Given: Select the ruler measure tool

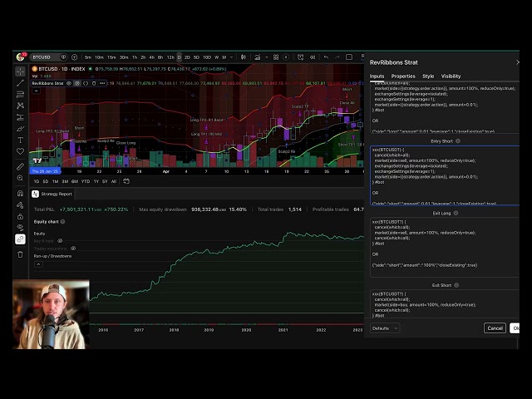Looking at the screenshot, I should [21, 166].
